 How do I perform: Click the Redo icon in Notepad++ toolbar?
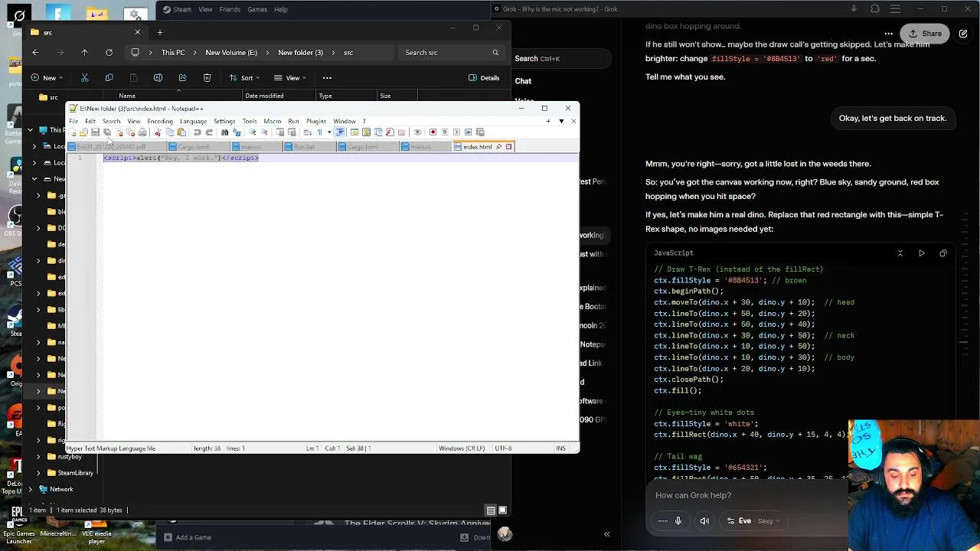click(210, 132)
